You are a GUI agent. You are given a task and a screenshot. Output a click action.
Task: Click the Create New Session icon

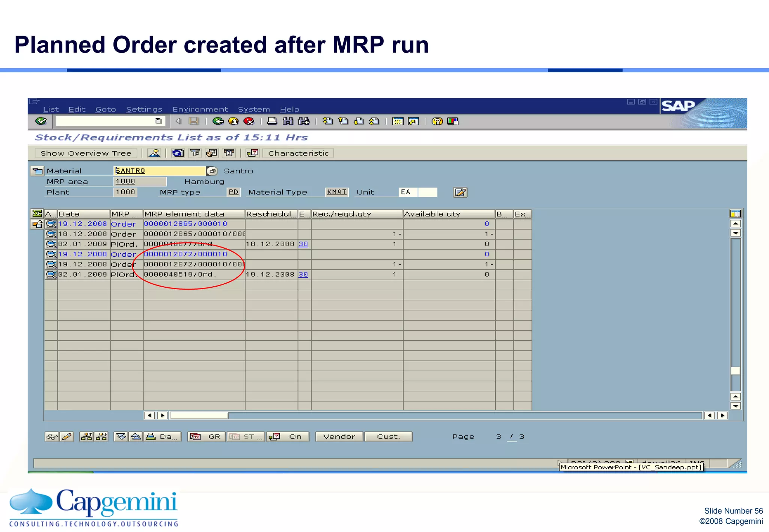[398, 121]
